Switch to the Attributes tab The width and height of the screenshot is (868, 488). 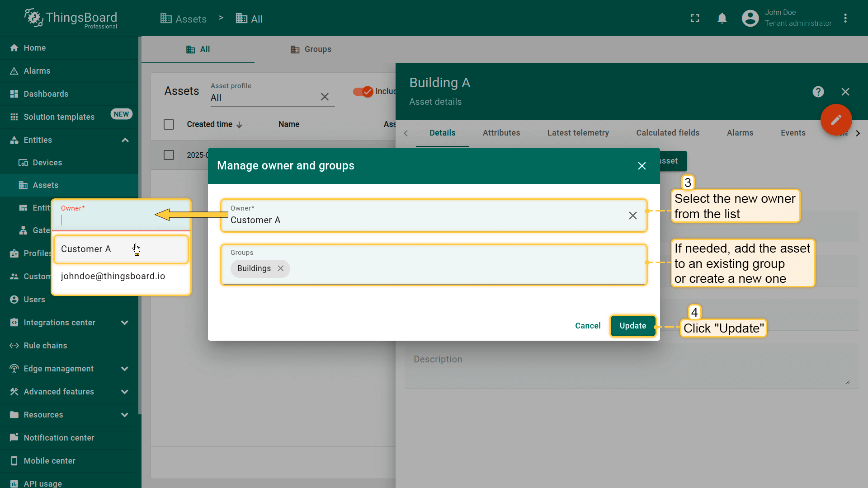(x=501, y=133)
